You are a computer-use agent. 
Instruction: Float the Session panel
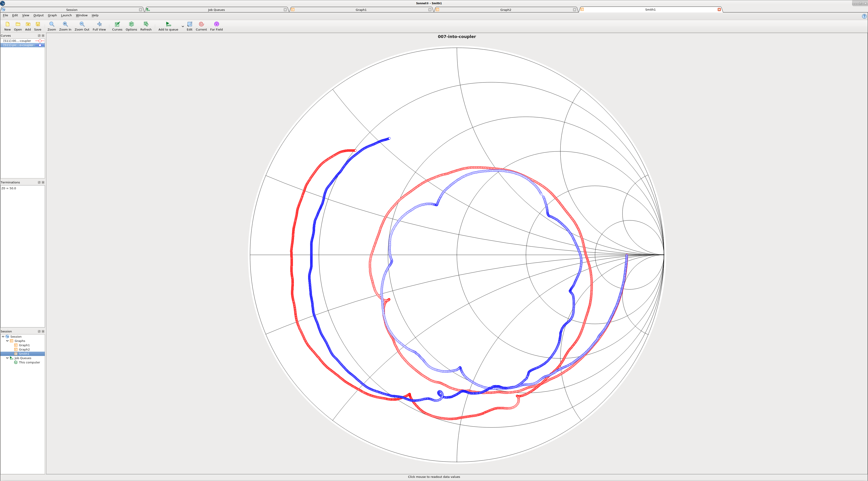pos(39,331)
